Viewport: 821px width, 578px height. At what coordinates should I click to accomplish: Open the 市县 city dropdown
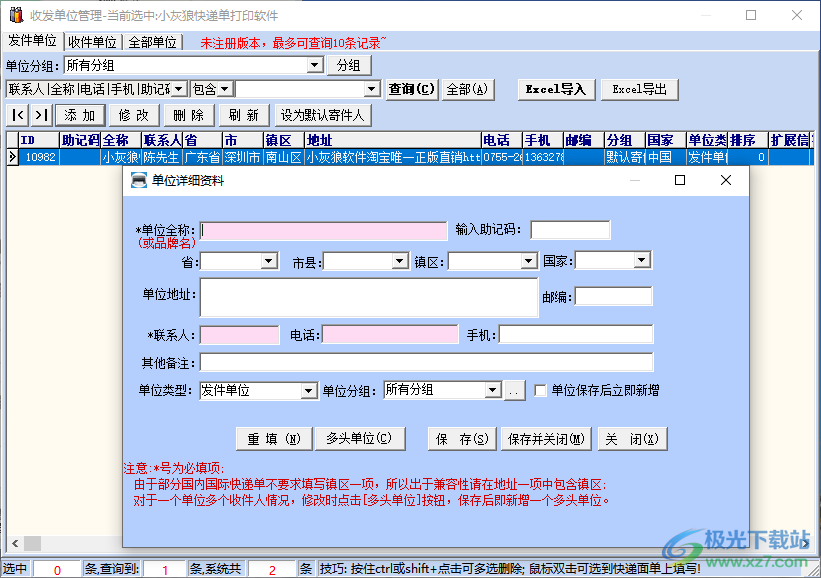[400, 261]
